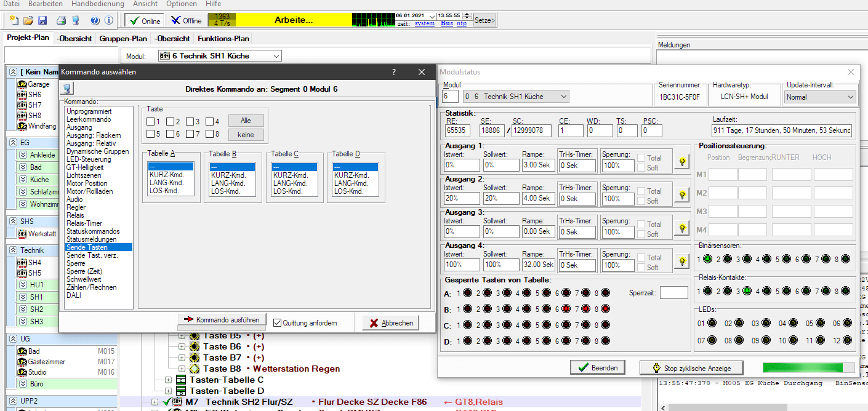The width and height of the screenshot is (868, 411).
Task: Select LANG-Kmd. in the Tabelle B list
Action: (228, 183)
